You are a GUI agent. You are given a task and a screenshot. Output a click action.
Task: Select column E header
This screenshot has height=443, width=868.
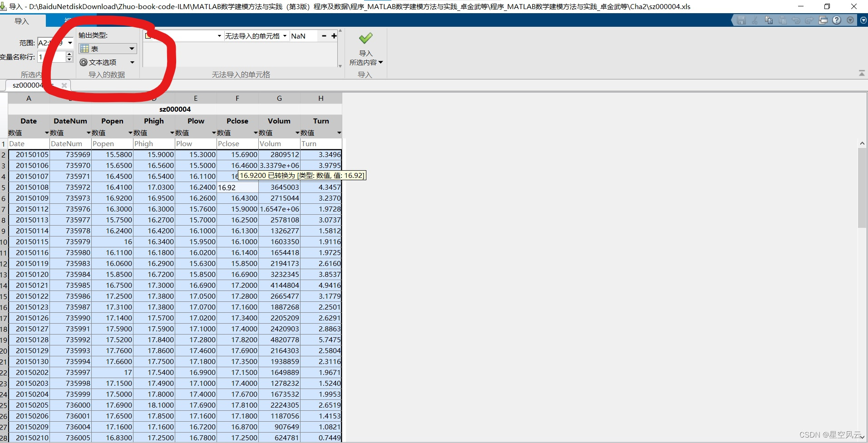(196, 98)
